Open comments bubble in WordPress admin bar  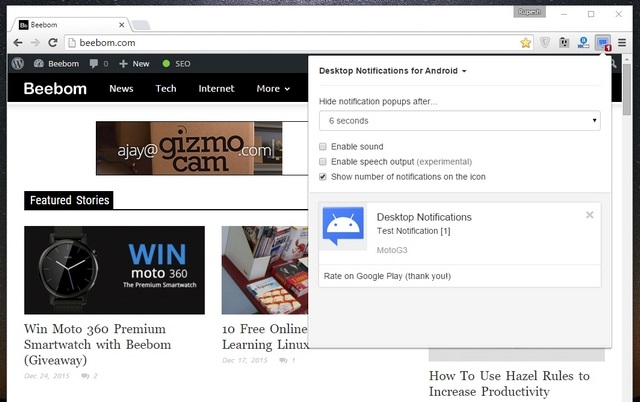(x=99, y=64)
